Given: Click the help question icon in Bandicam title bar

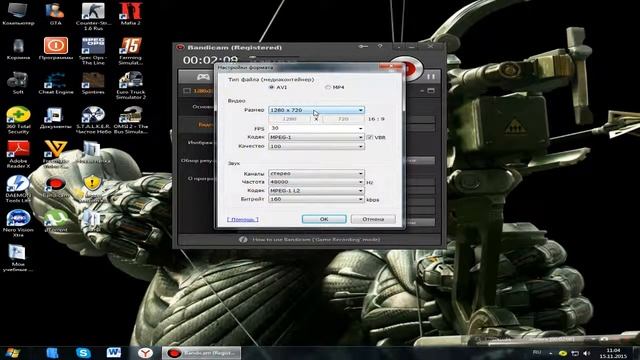Looking at the screenshot, I should tap(380, 47).
